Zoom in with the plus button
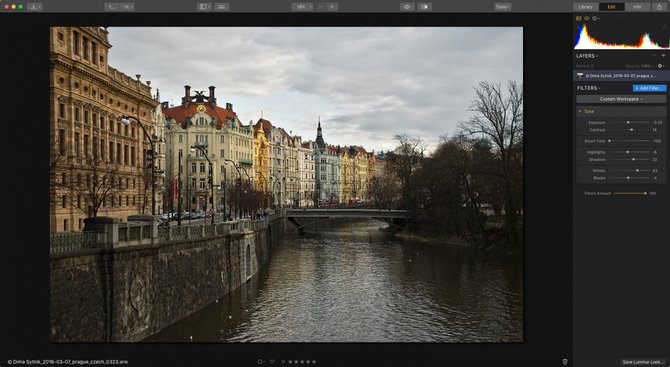The height and width of the screenshot is (367, 670). 332,7
